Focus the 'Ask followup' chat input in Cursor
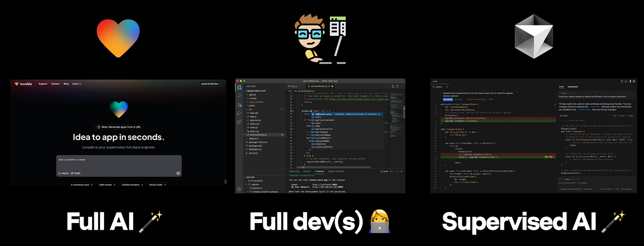644x246 pixels. (597, 182)
